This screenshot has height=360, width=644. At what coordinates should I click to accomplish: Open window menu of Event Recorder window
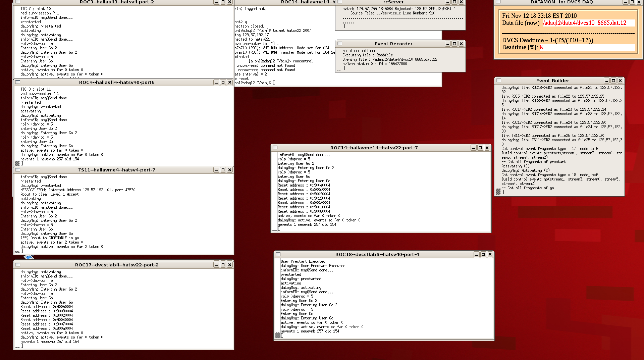pos(340,44)
